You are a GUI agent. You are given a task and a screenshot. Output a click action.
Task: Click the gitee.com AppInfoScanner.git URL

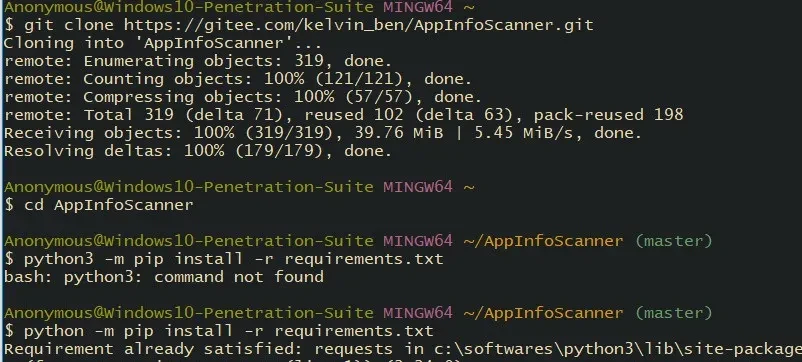359,25
